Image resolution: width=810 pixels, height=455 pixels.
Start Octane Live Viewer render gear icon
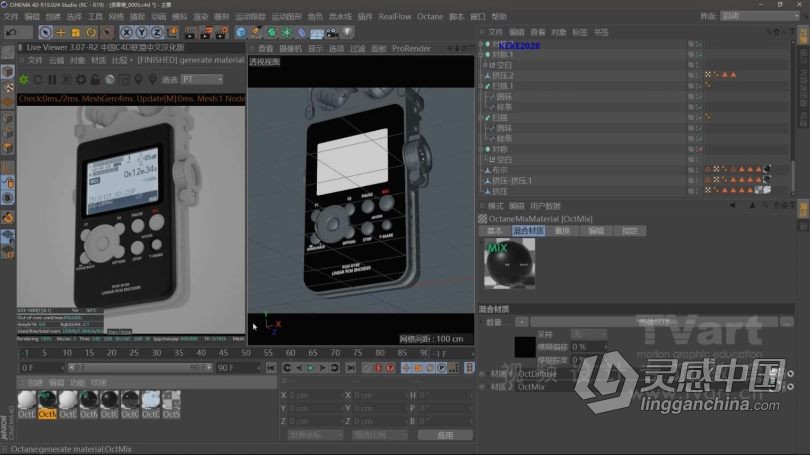tap(24, 80)
